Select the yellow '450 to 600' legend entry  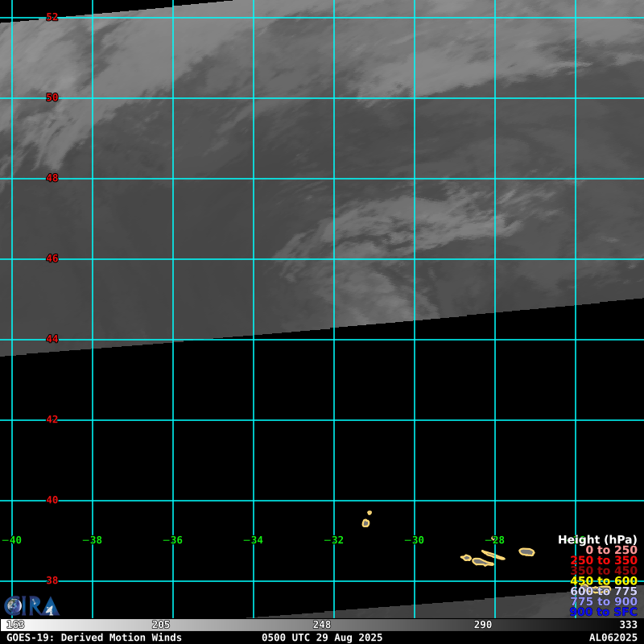(603, 580)
